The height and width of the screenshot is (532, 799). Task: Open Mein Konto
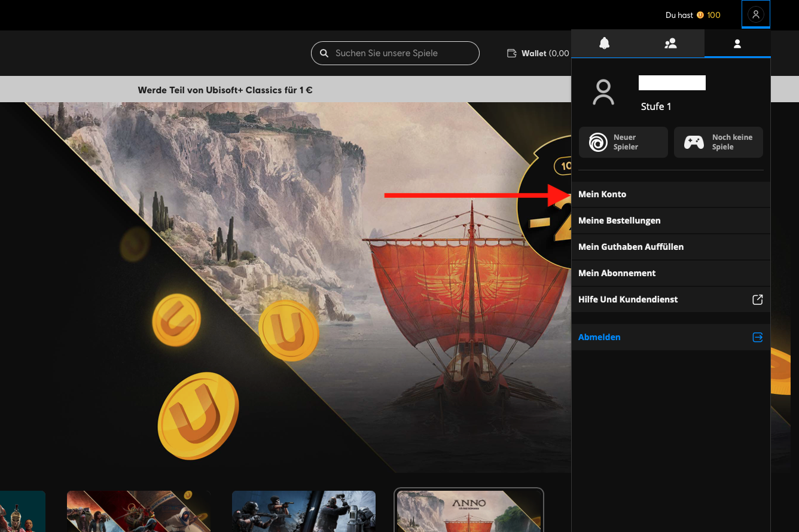[x=671, y=194]
